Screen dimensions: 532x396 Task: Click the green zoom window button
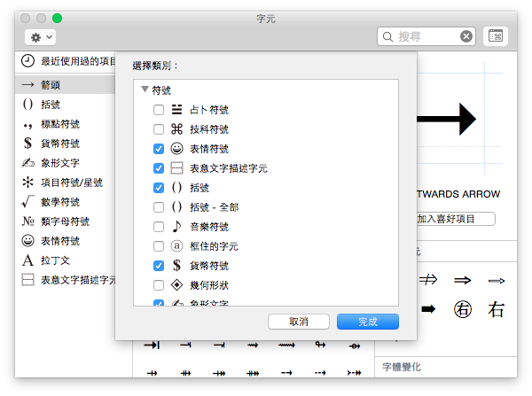tap(57, 18)
